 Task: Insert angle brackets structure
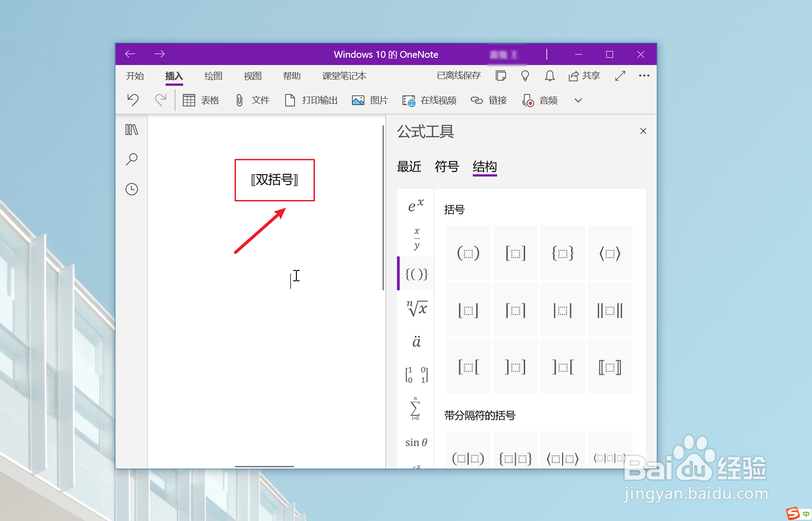coord(610,253)
